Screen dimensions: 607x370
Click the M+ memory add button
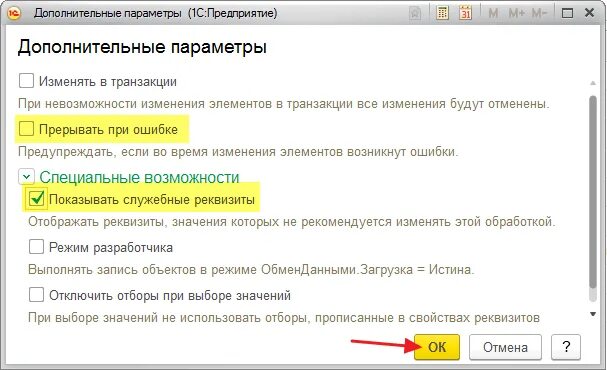(517, 14)
